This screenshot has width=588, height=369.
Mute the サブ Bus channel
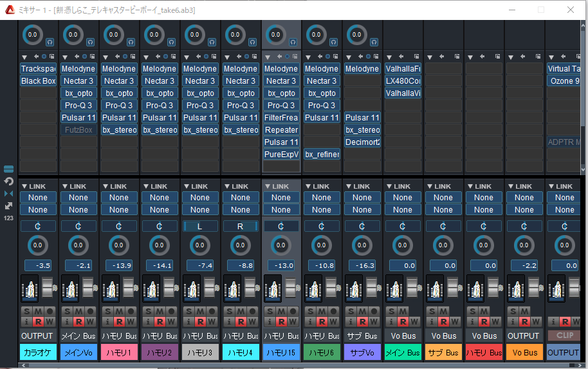coord(443,311)
